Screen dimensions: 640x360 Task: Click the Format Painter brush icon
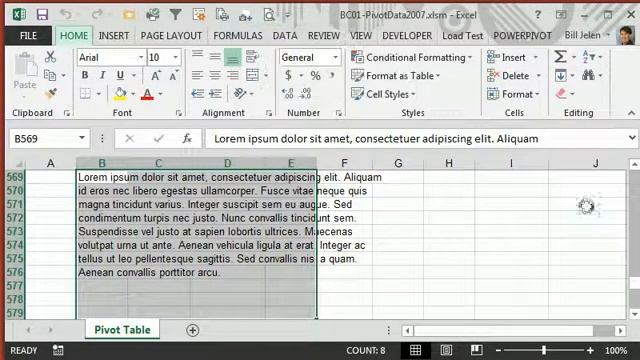pyautogui.click(x=51, y=94)
